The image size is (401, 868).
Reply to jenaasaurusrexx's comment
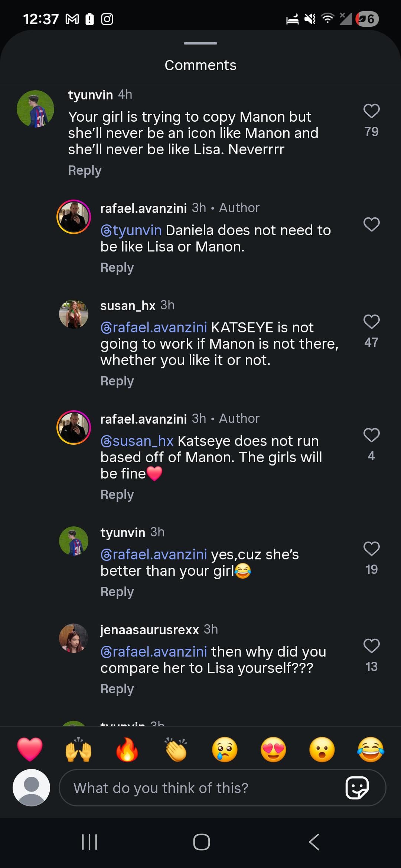(117, 689)
